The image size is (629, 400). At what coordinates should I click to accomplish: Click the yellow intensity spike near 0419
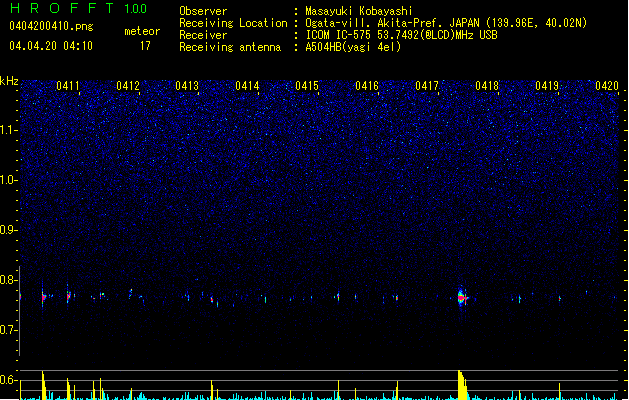pos(560,391)
